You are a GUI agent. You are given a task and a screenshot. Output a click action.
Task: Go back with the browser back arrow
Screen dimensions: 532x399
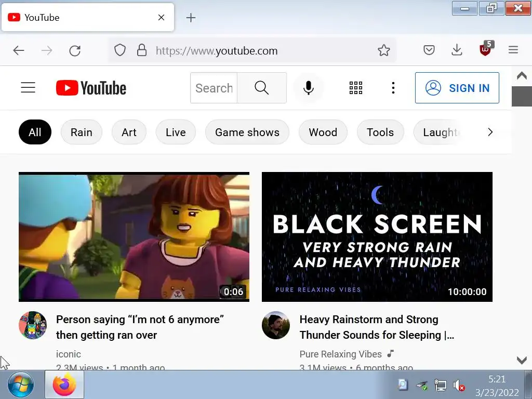pyautogui.click(x=19, y=51)
